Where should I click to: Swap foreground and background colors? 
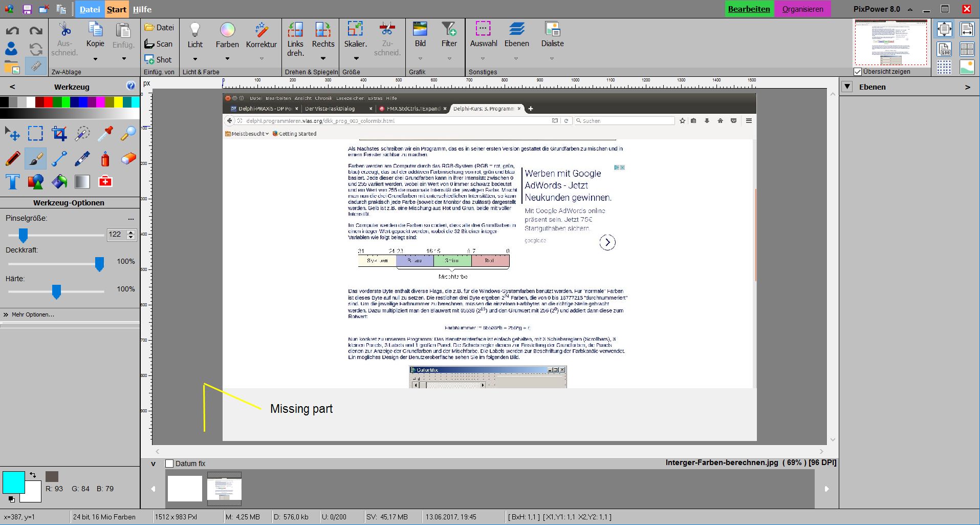click(x=33, y=475)
